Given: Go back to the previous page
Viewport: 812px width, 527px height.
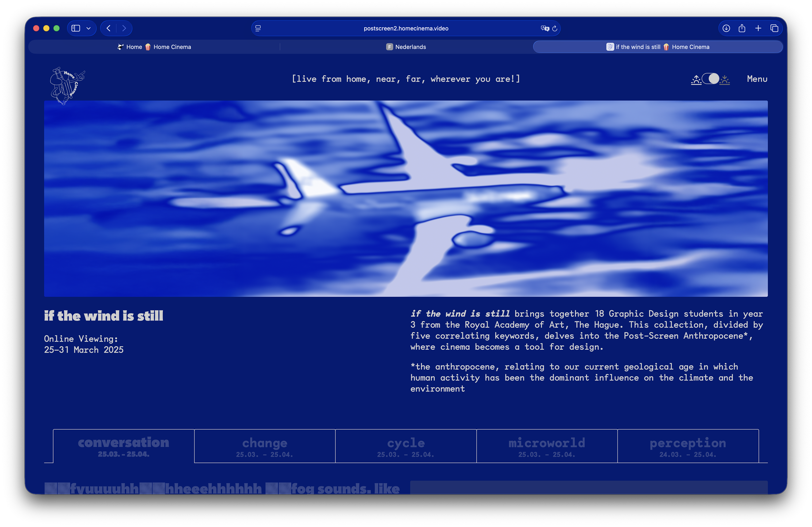Looking at the screenshot, I should [x=108, y=28].
